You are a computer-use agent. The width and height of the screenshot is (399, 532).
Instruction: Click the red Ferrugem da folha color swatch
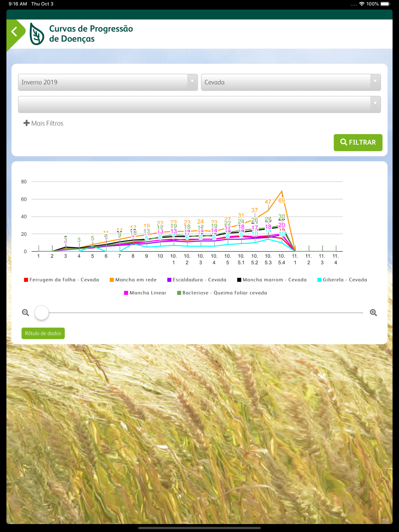26,280
